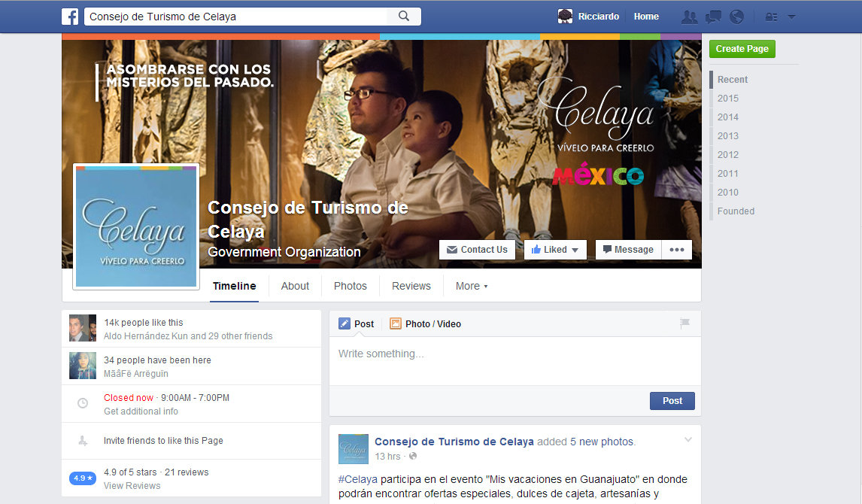862x504 pixels.
Task: Expand the post options chevron
Action: click(x=687, y=440)
